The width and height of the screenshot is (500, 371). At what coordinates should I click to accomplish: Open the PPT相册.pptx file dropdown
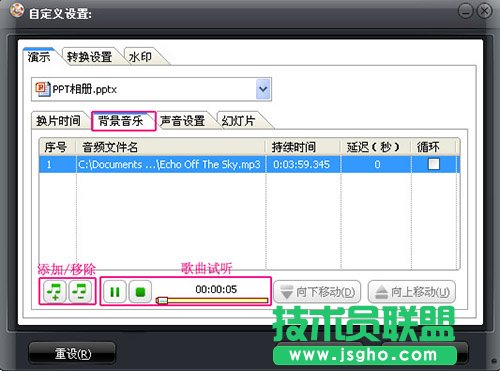(263, 89)
